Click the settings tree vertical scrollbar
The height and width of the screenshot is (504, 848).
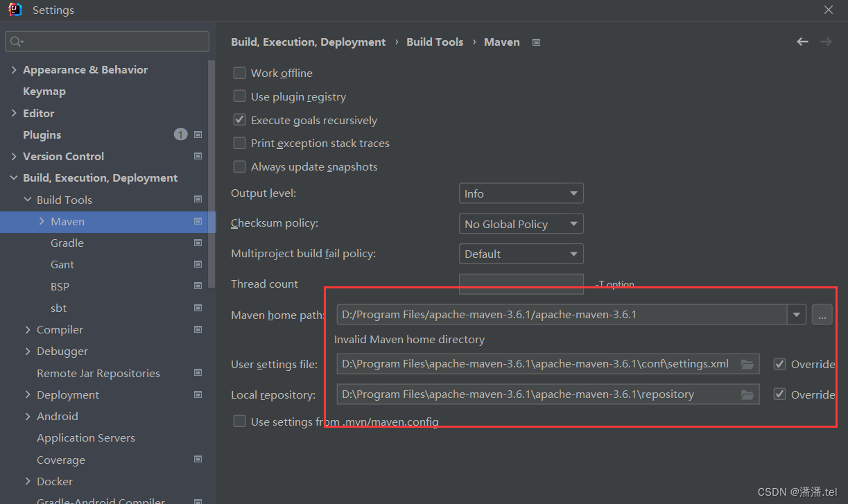pos(211,173)
